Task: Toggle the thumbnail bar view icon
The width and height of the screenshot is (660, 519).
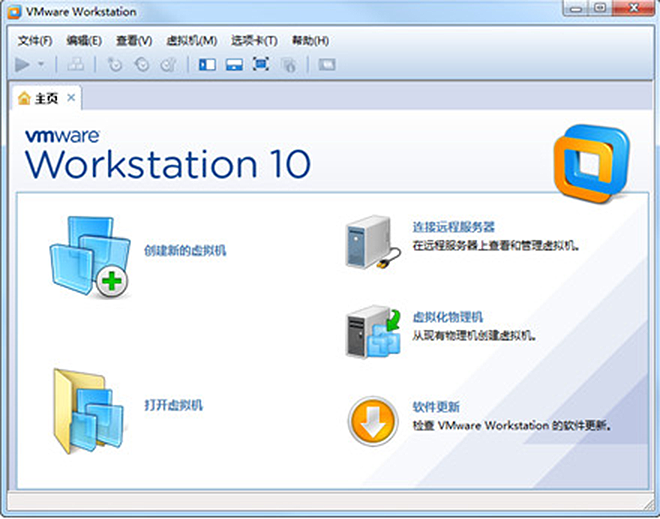Action: [234, 64]
